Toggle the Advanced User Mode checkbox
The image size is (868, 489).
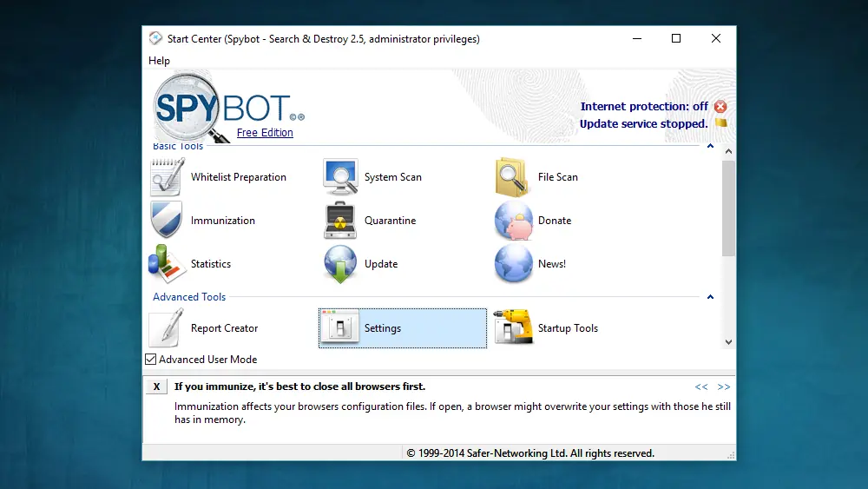(150, 360)
